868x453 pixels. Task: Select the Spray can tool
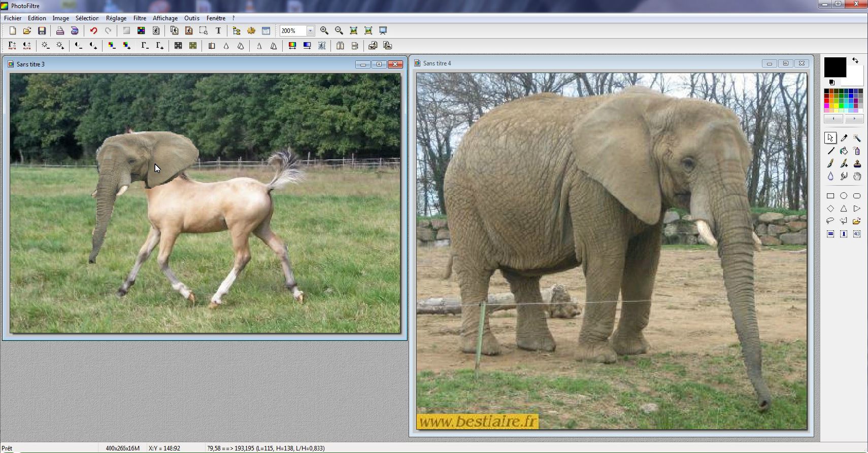[x=857, y=151]
